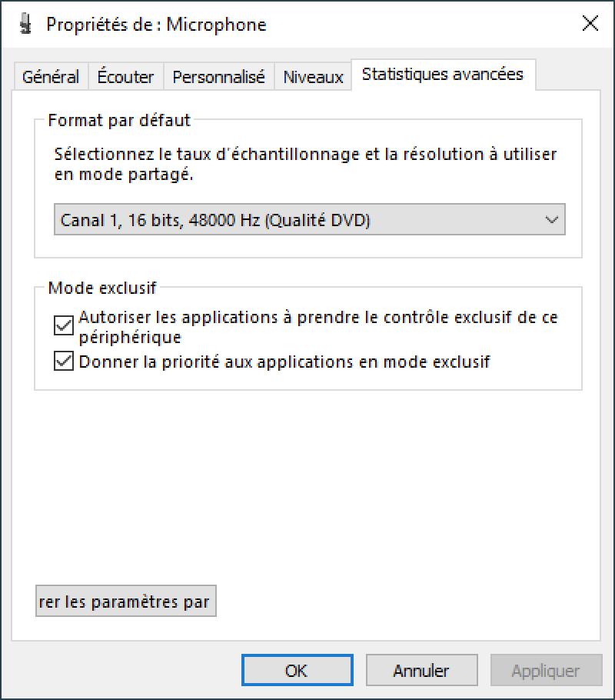Click the Appliquer button

click(547, 670)
